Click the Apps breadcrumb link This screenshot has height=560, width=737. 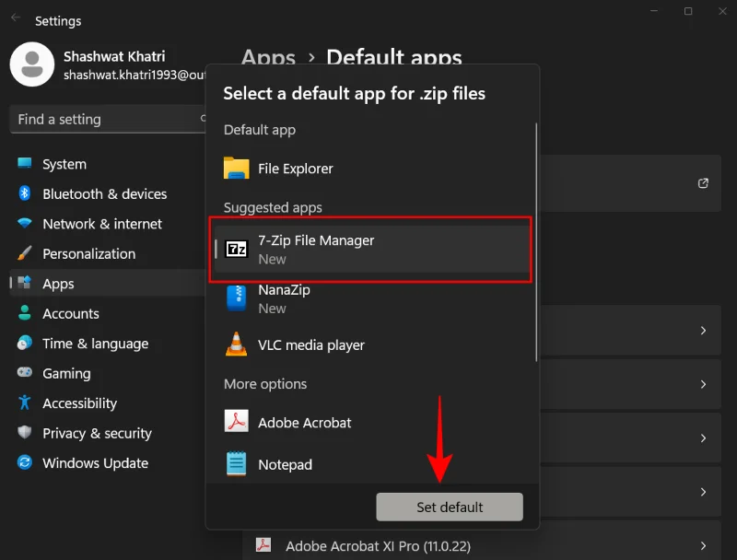(268, 58)
